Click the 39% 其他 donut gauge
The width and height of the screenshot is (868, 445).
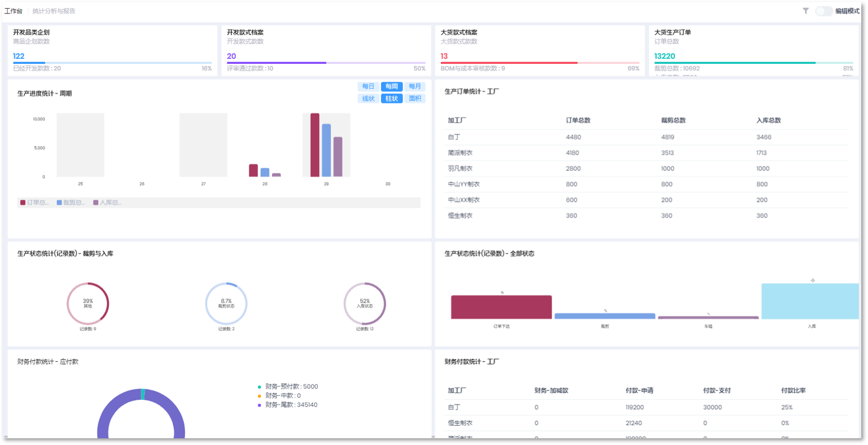point(88,304)
